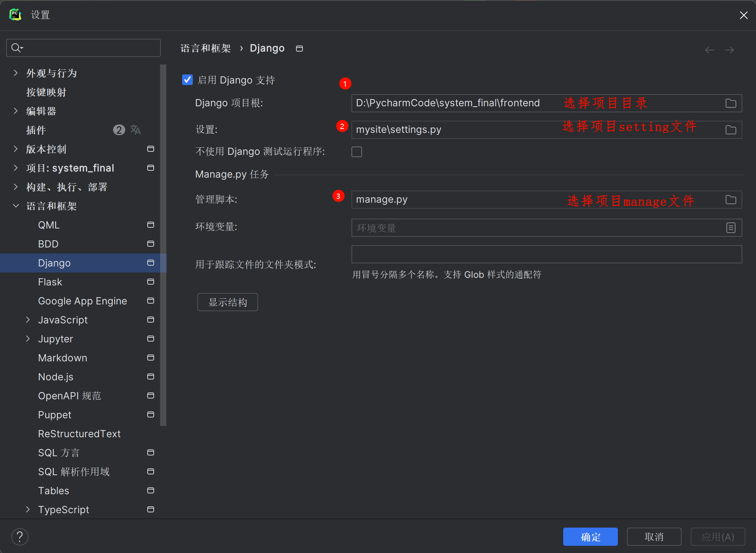Viewport: 756px width, 553px height.
Task: Enable 不使用 Django 测试运行程序
Action: 356,151
